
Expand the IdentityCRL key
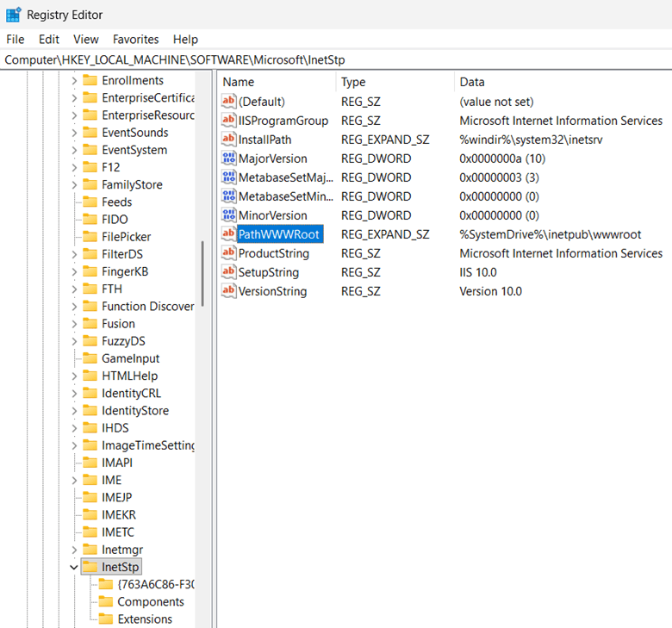(74, 393)
